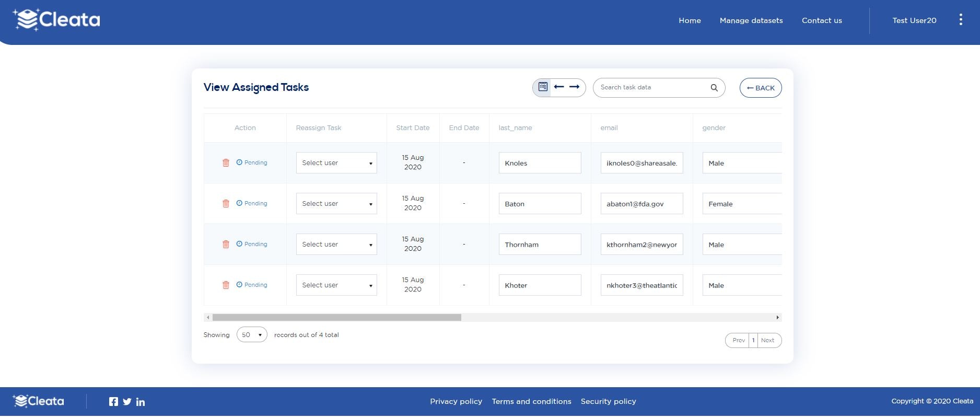The height and width of the screenshot is (418, 980).
Task: Click the abaton1@fda.gov email field
Action: [x=642, y=204]
